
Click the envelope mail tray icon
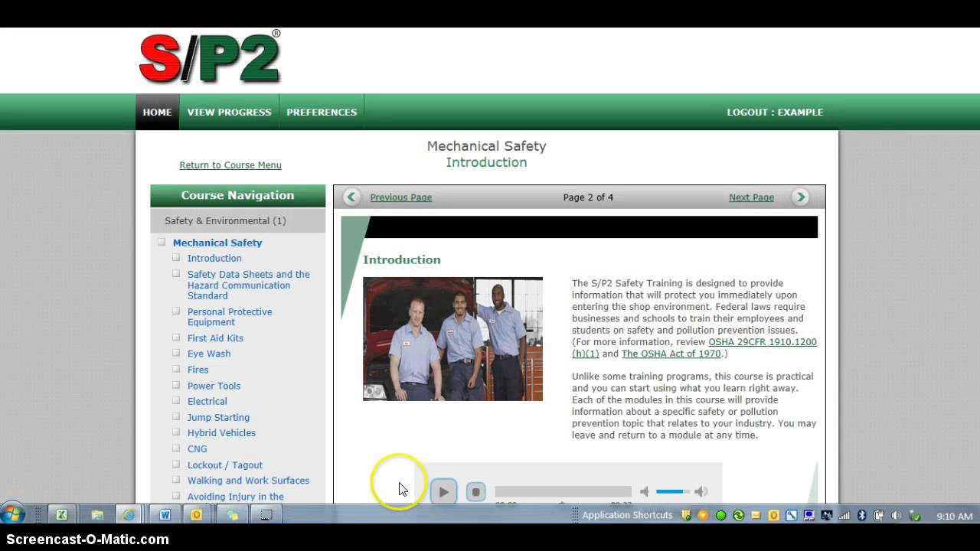(x=756, y=516)
